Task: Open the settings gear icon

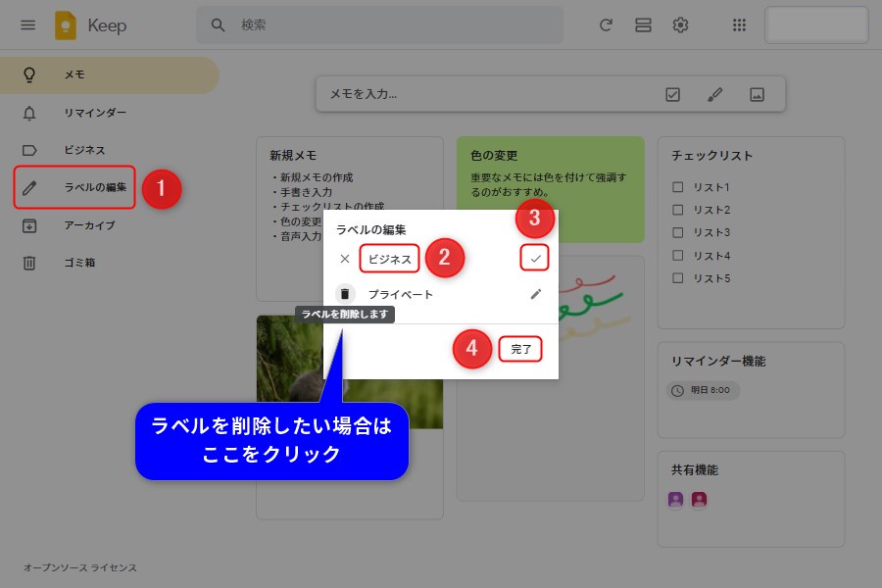Action: tap(680, 25)
